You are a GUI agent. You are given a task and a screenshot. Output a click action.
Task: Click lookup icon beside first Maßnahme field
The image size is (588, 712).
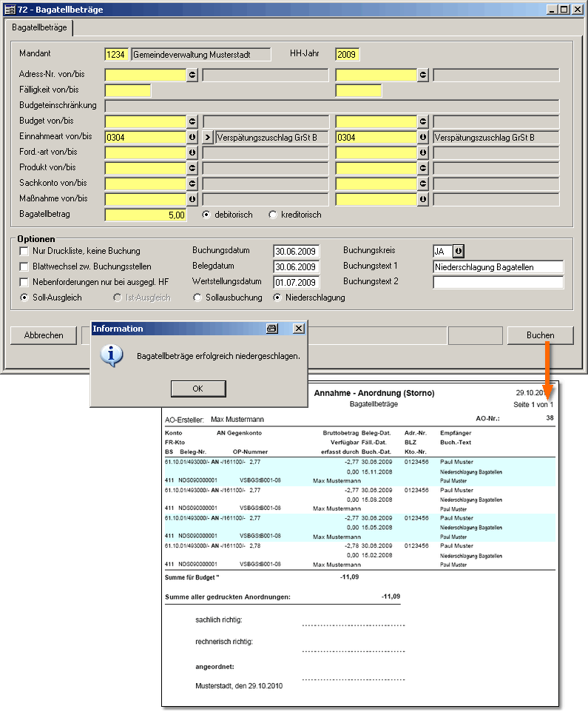[192, 199]
